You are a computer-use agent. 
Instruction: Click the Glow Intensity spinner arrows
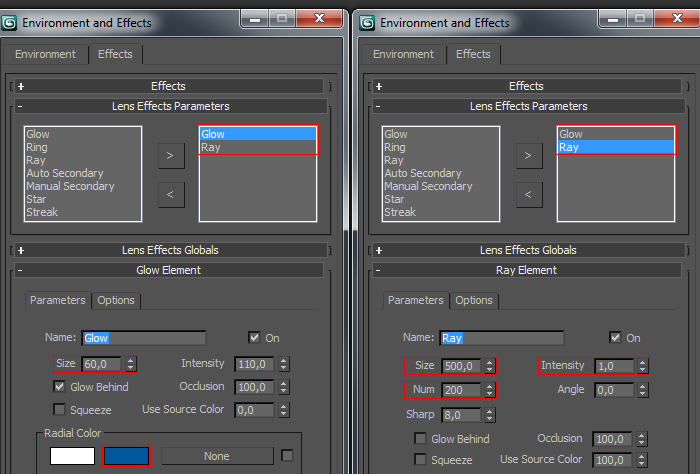coord(284,364)
